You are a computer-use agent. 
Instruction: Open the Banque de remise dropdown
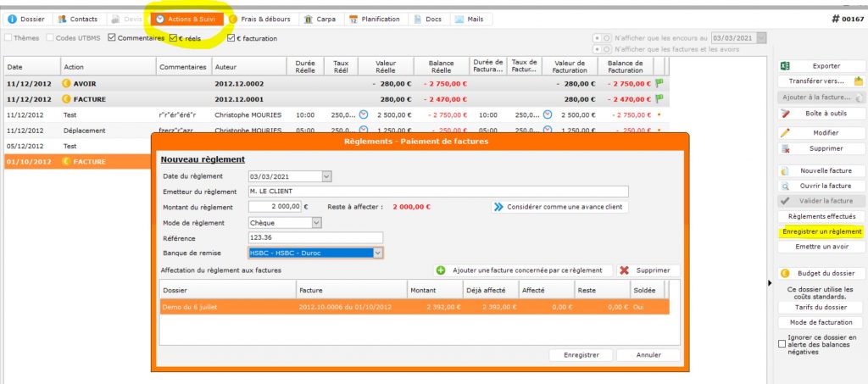(x=378, y=253)
